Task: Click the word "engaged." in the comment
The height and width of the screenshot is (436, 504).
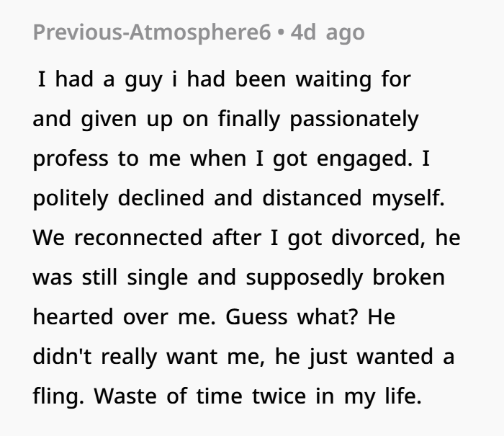Action: (x=364, y=159)
